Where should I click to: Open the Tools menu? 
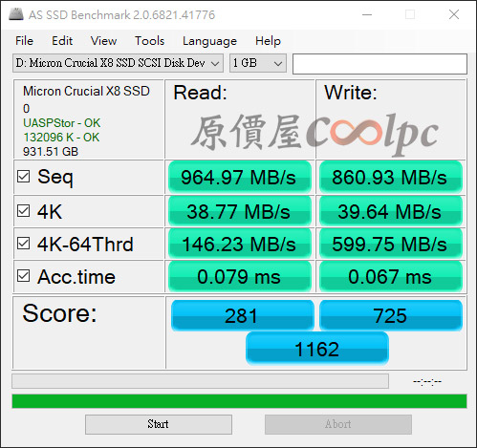(x=149, y=41)
